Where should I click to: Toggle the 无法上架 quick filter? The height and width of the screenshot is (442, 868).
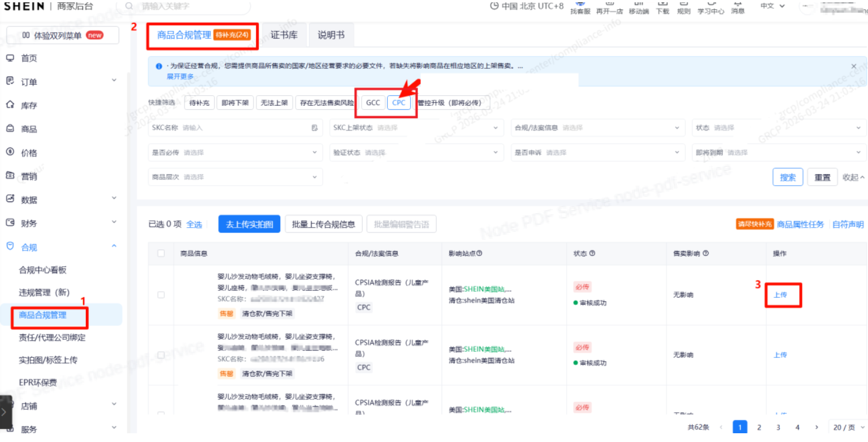pos(274,103)
